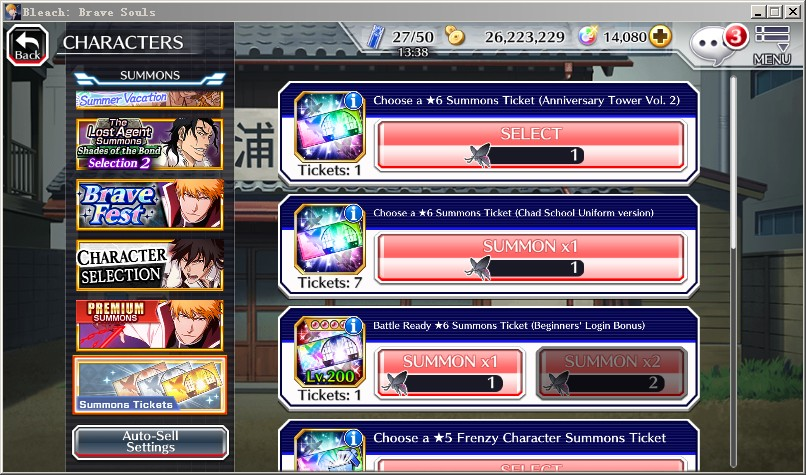Select the Anniversary Tower Vol. 2 ticket
The width and height of the screenshot is (806, 475).
coord(530,145)
